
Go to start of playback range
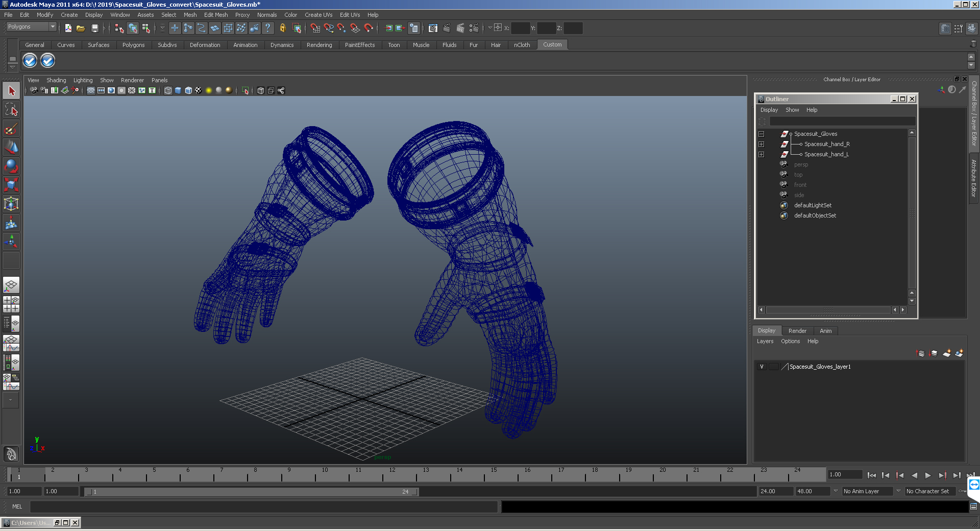tap(872, 475)
